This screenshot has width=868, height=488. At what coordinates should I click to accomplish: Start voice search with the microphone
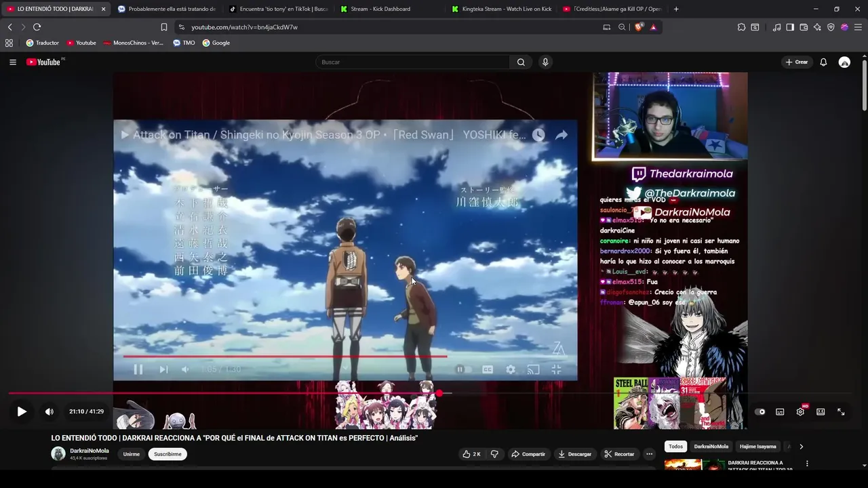click(545, 62)
